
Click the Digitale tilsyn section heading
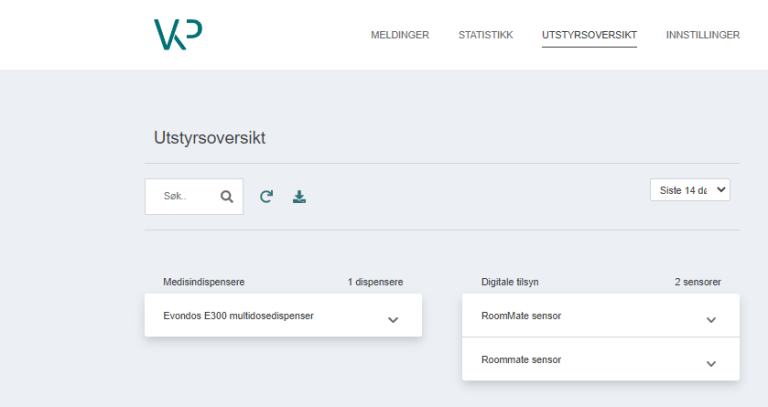point(510,282)
